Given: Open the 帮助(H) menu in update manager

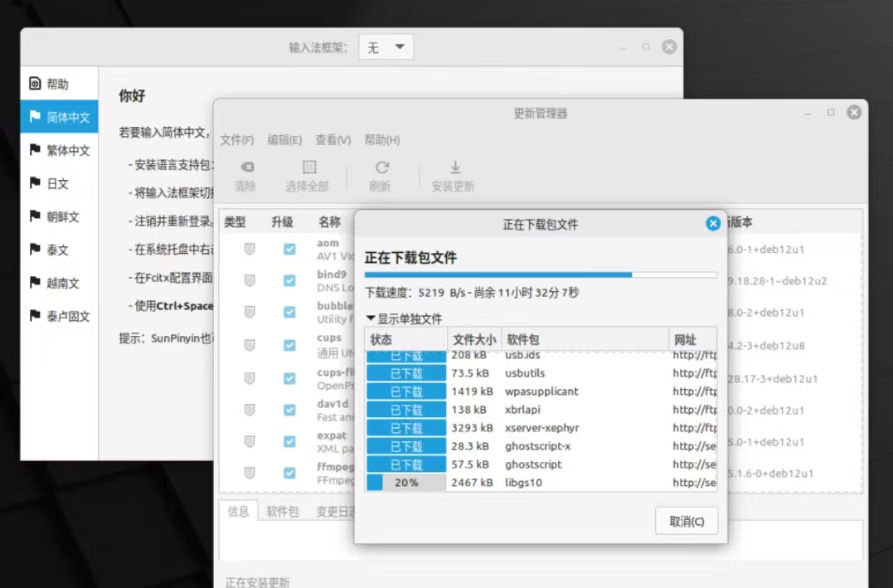Looking at the screenshot, I should click(x=382, y=139).
